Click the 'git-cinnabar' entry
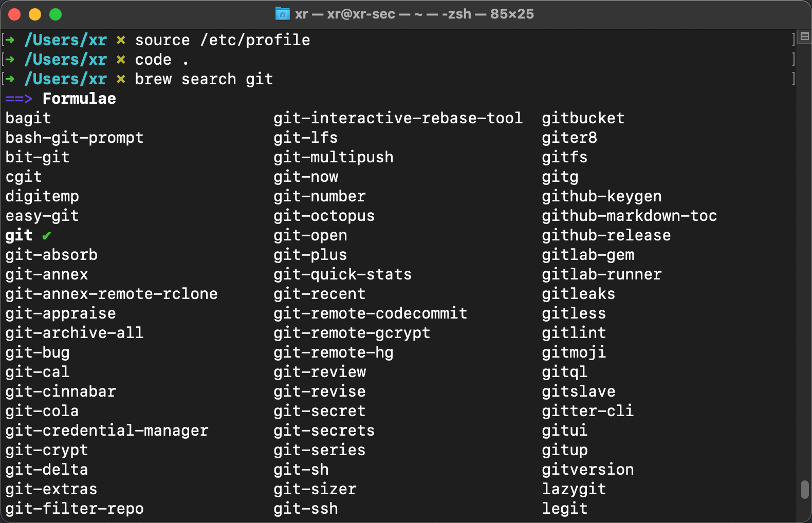 (61, 391)
